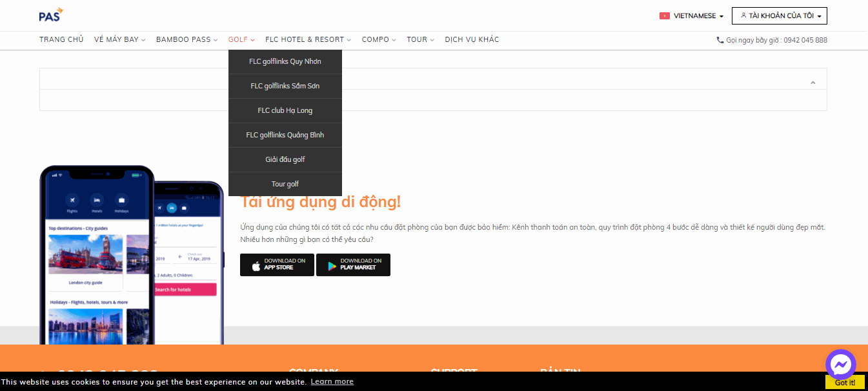Choose FLC golflinks Quảng Bình
Viewport: 868px width, 391px height.
click(x=285, y=135)
